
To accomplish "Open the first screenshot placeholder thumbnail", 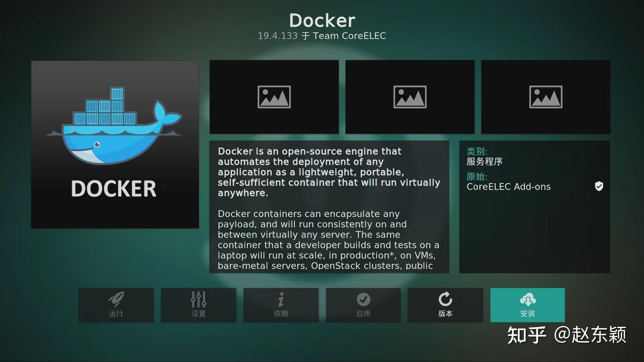I will (x=274, y=97).
